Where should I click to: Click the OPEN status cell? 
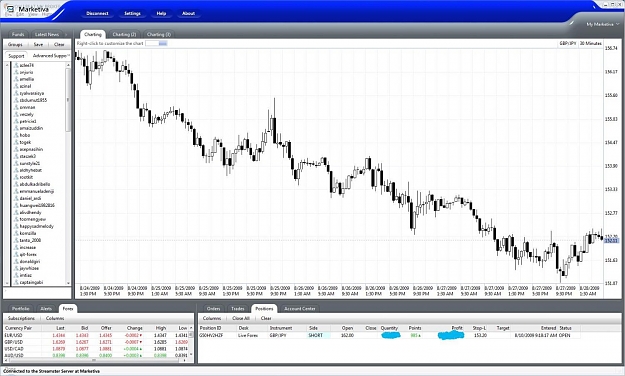pyautogui.click(x=565, y=336)
